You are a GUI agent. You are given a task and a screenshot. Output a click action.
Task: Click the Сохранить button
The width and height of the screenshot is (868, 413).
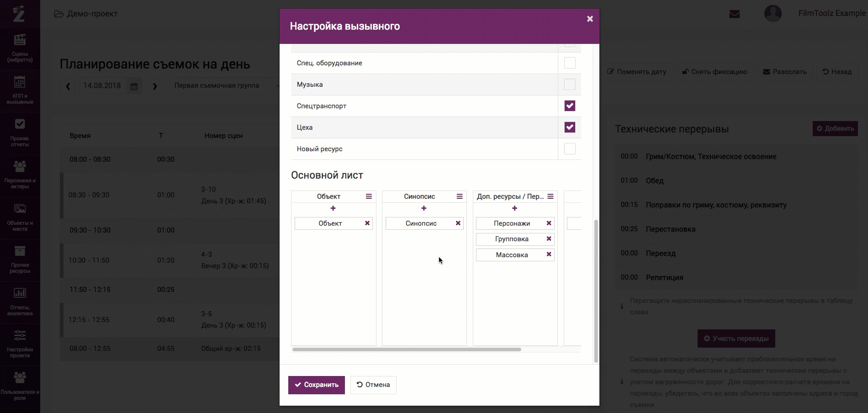[x=317, y=385]
